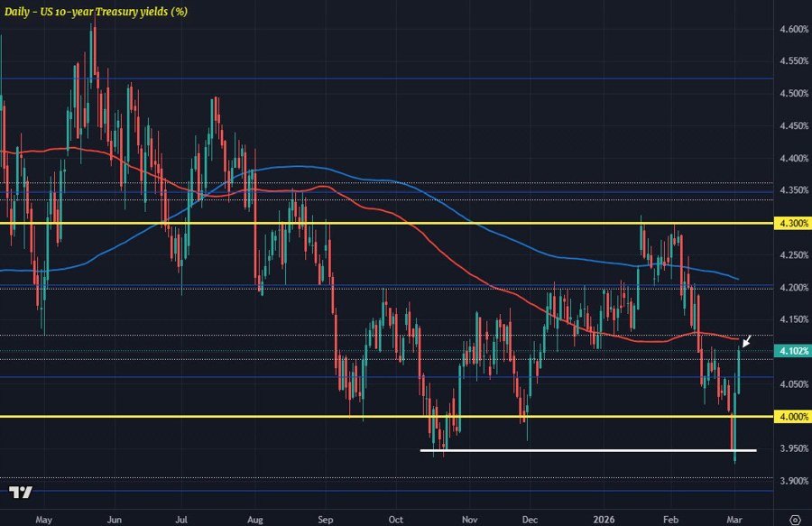Open chart settings gear icon
The height and width of the screenshot is (526, 812).
click(x=795, y=519)
